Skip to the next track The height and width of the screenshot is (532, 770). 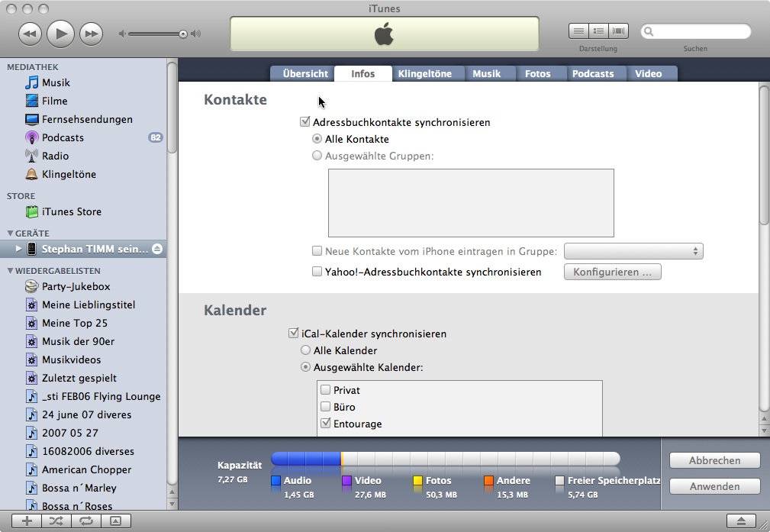point(91,34)
